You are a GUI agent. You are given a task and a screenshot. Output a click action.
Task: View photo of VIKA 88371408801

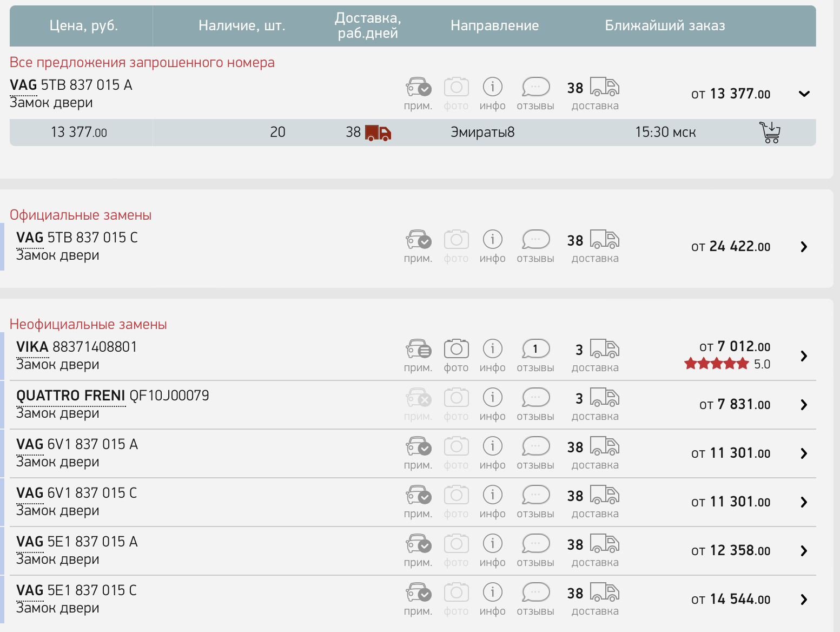tap(456, 349)
